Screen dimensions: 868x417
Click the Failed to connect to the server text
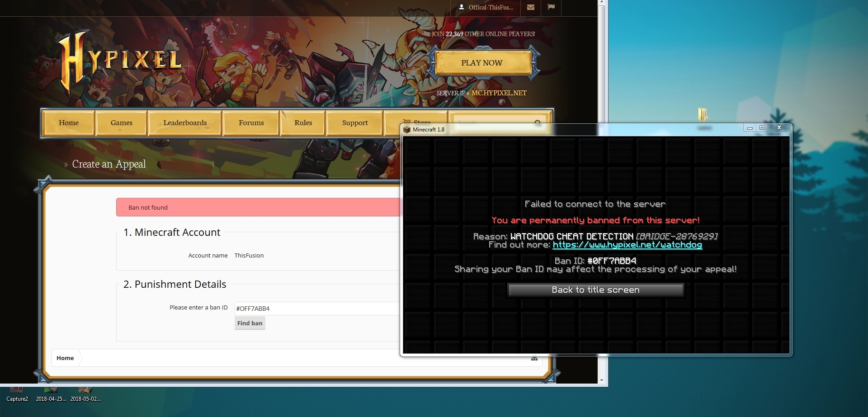pos(595,204)
